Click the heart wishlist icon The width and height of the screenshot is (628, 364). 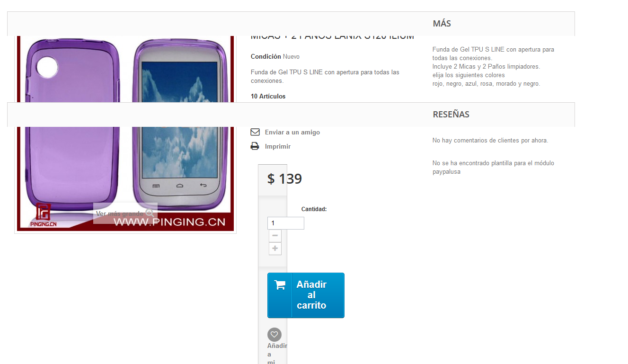point(274,335)
